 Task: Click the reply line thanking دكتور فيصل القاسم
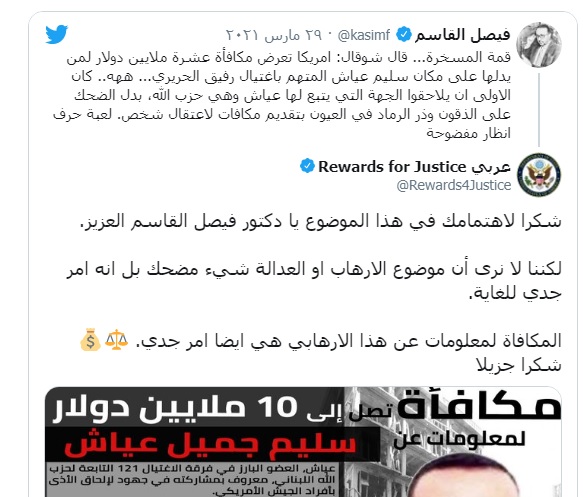point(321,222)
